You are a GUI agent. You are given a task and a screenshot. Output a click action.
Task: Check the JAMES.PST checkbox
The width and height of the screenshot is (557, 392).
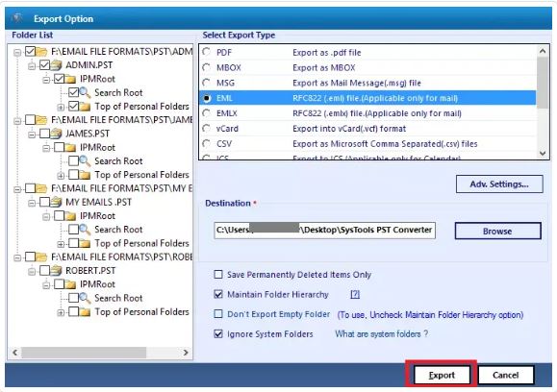point(45,134)
